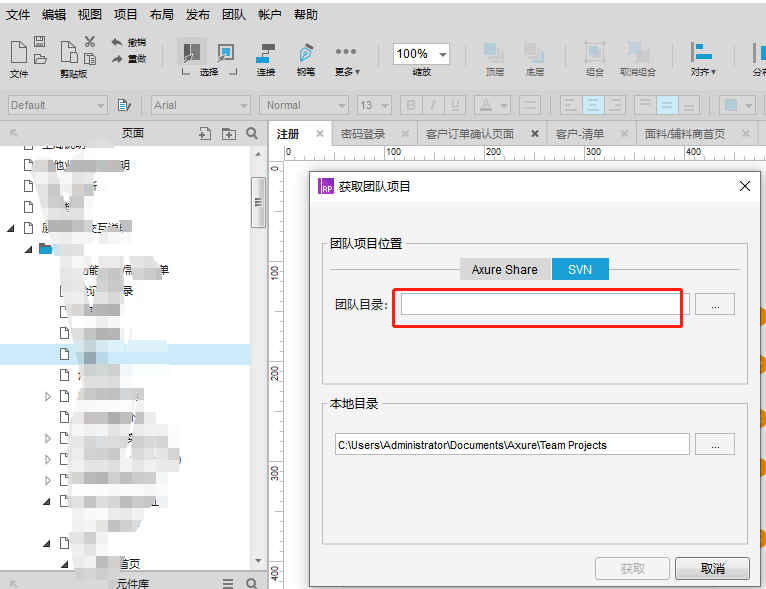
Task: Open the Arial font dropdown
Action: coord(201,105)
